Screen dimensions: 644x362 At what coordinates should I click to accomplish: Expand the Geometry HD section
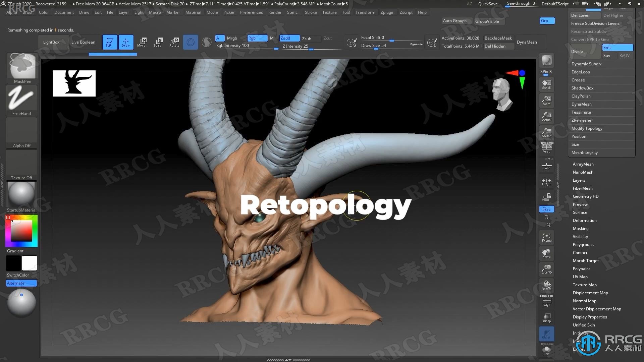pos(585,196)
